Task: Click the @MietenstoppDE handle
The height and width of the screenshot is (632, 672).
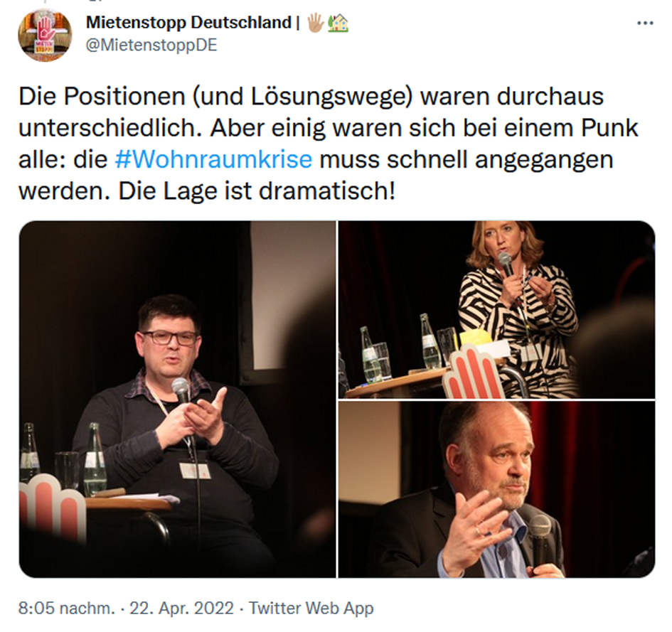Action: [x=151, y=45]
